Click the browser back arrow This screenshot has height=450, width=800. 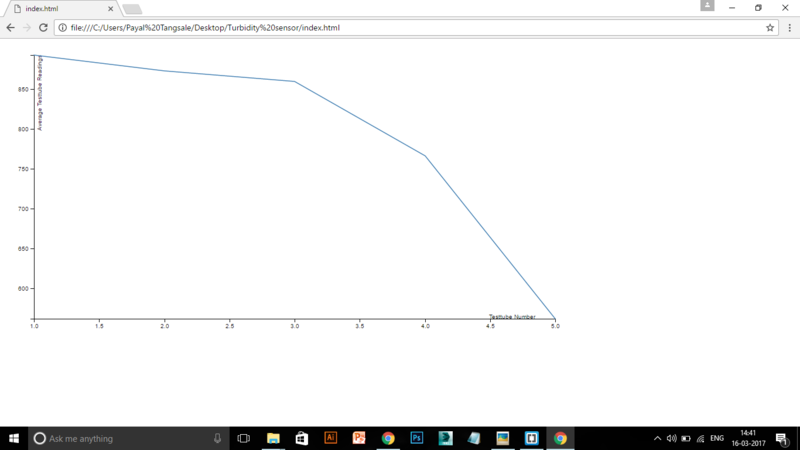point(11,28)
